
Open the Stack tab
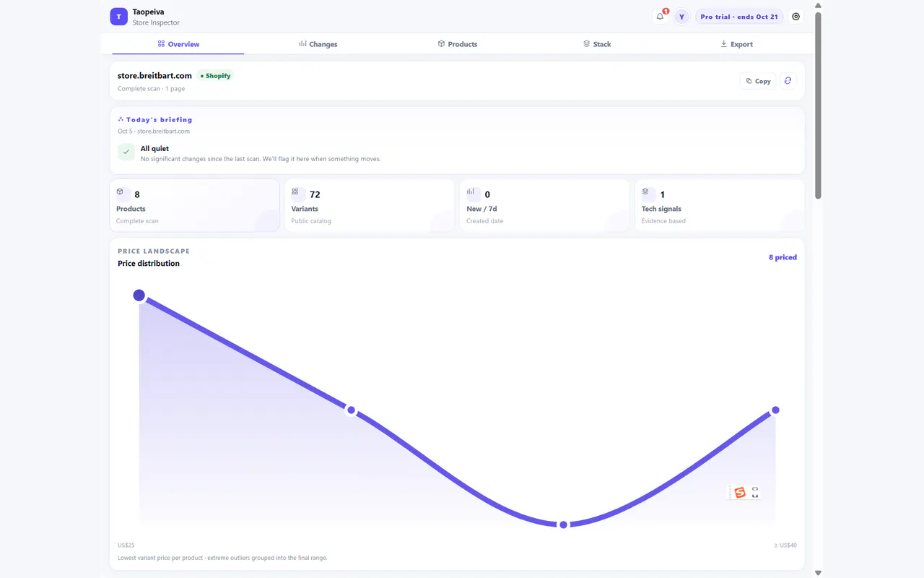point(597,44)
